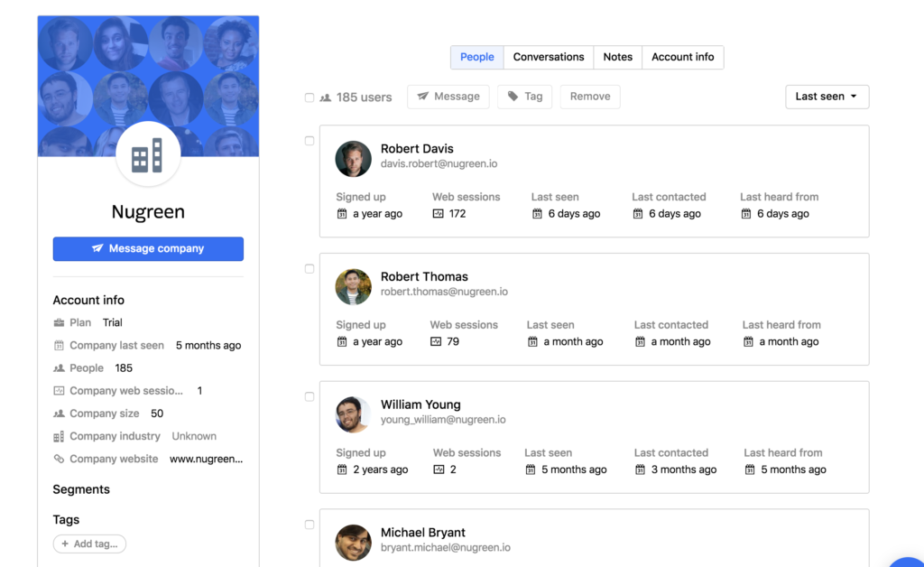This screenshot has height=567, width=924.
Task: Open the Notes tab
Action: (617, 57)
